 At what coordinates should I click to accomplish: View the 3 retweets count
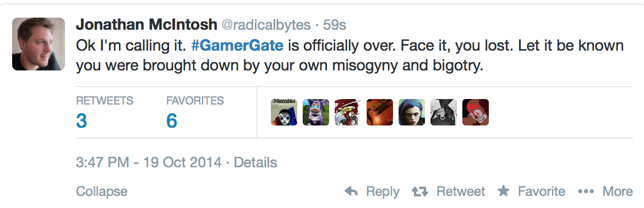pyautogui.click(x=81, y=121)
